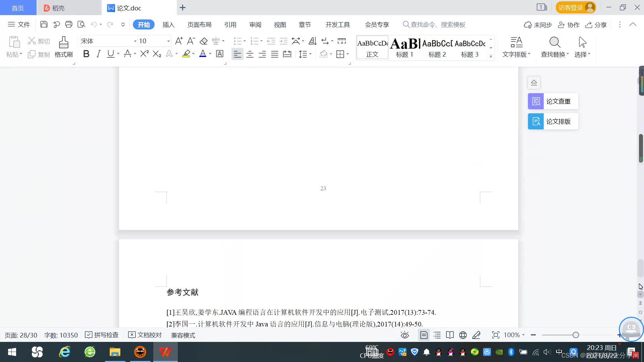The image size is (644, 362).
Task: Click the 查找命令、搜索模板 search field
Action: (x=438, y=25)
